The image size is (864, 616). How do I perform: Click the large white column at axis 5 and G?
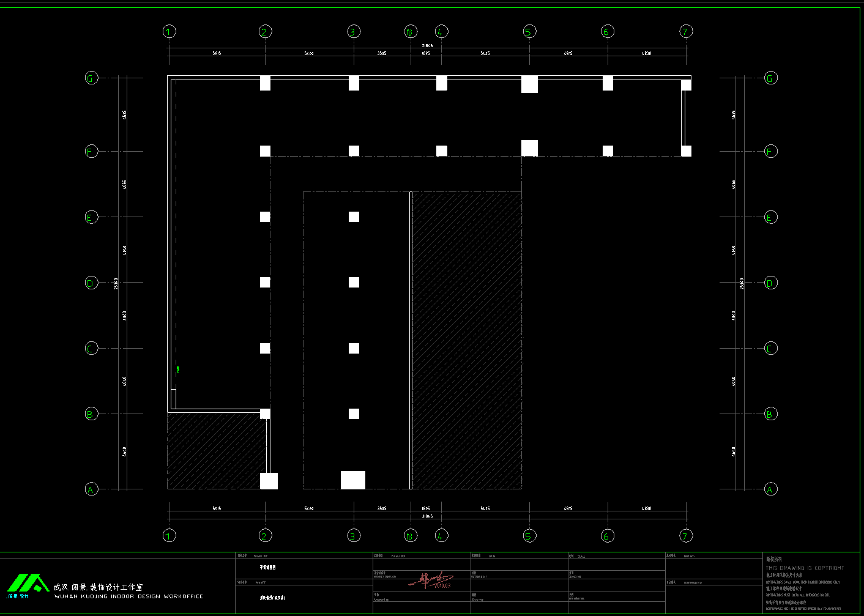coord(529,84)
